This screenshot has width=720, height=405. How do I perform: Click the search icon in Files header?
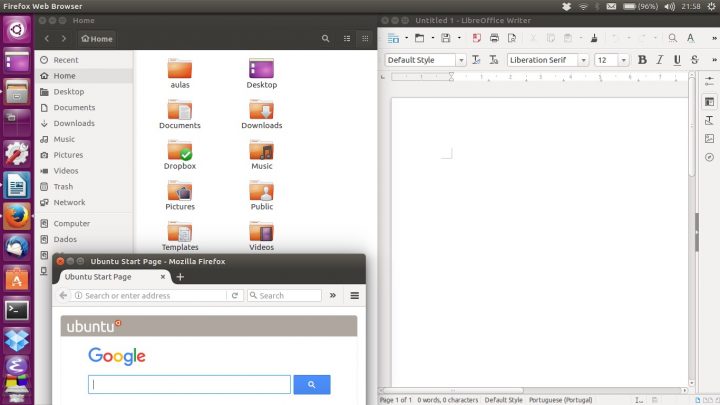[326, 39]
